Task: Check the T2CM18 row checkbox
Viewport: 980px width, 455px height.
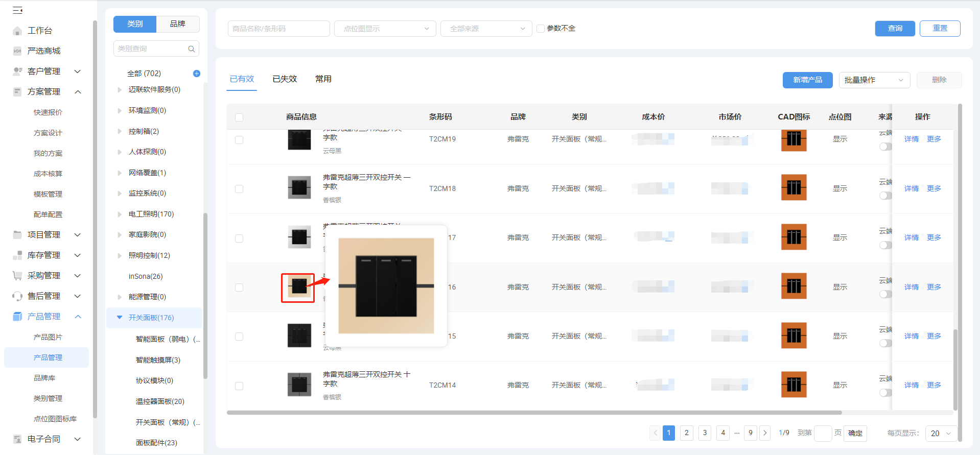Action: 239,189
